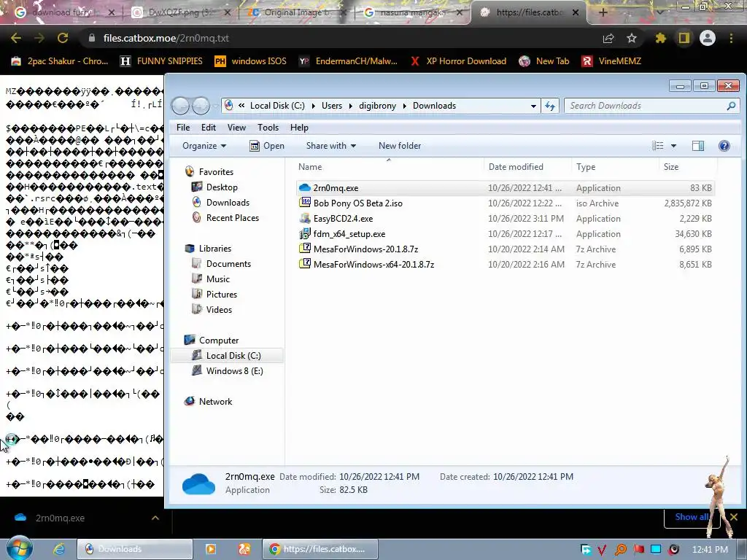Switch to the Original Image Chrome tab
Image resolution: width=747 pixels, height=560 pixels.
296,13
